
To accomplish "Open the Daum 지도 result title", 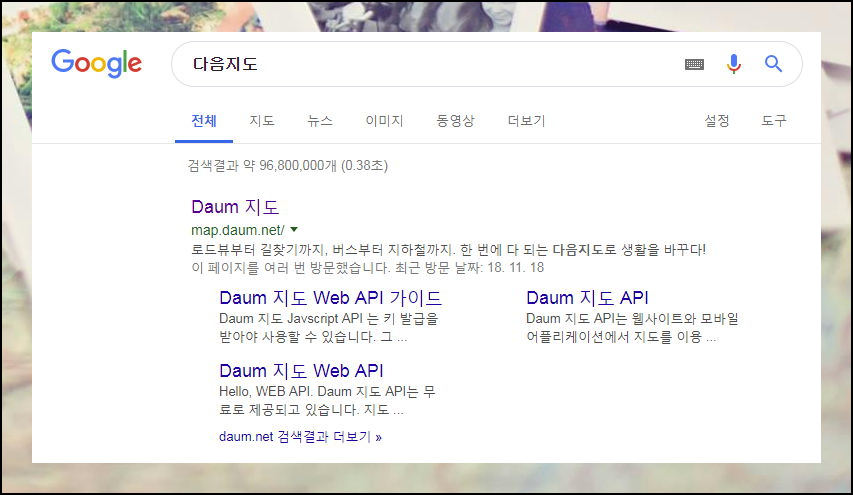I will 235,207.
